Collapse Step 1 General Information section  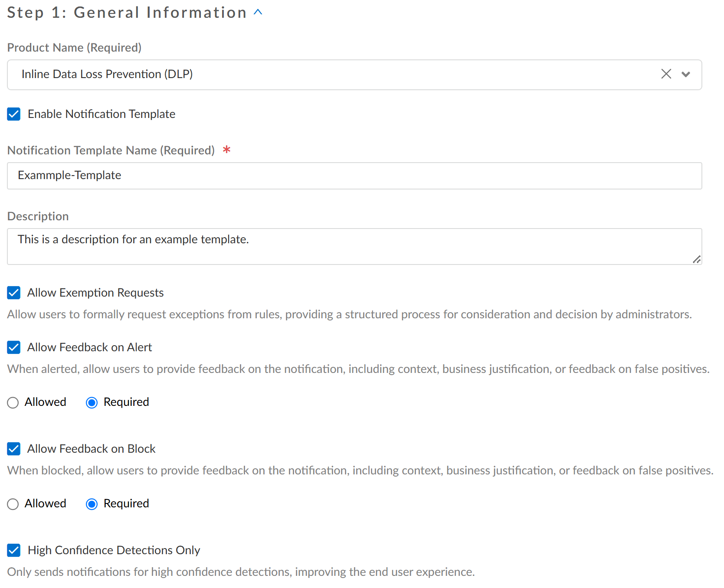click(x=258, y=12)
